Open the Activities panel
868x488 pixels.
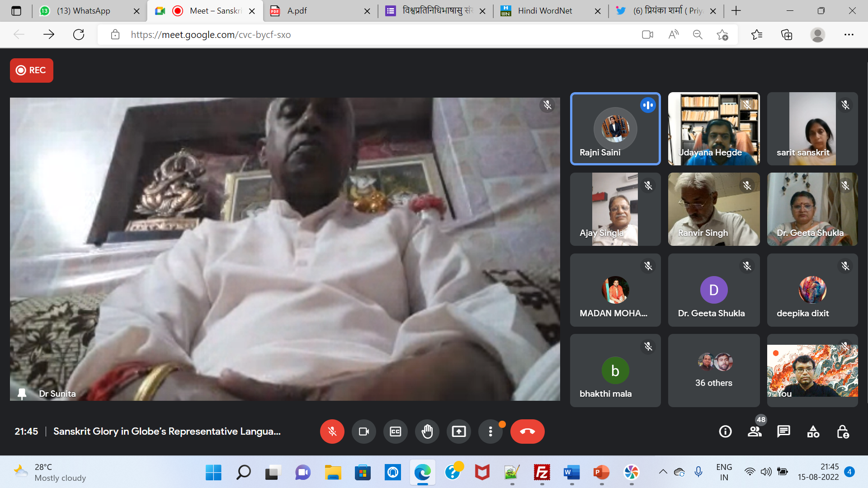[x=813, y=432]
